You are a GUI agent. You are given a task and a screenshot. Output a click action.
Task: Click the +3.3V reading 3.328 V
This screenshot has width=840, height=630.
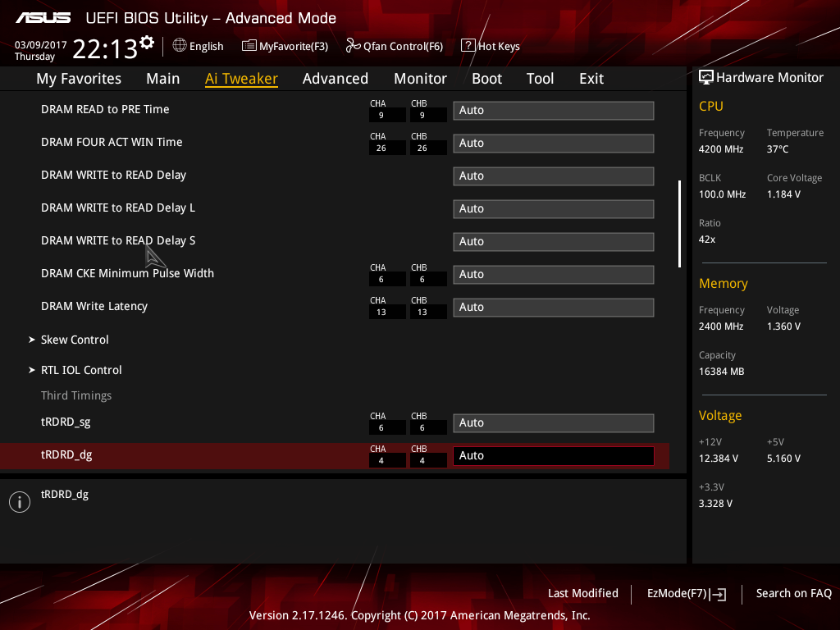pyautogui.click(x=715, y=504)
